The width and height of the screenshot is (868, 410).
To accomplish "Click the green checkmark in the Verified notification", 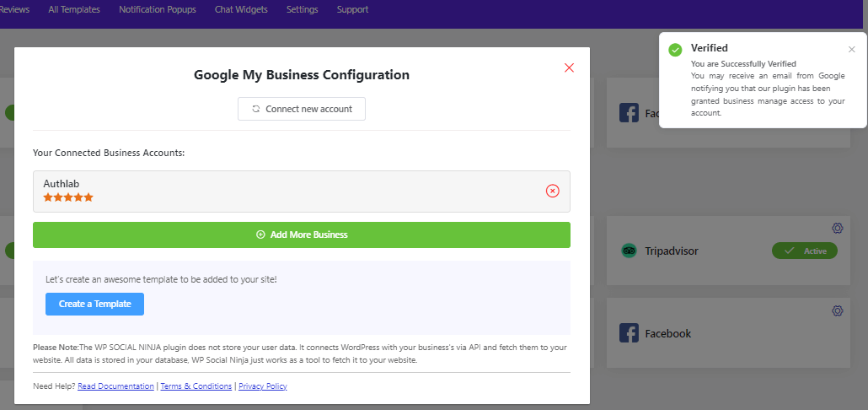I will click(x=675, y=50).
